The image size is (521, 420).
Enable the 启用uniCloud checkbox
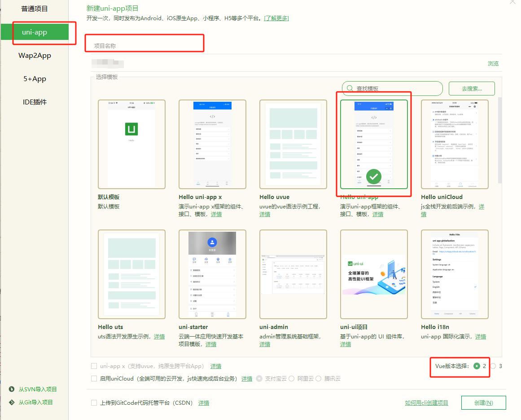(94, 378)
